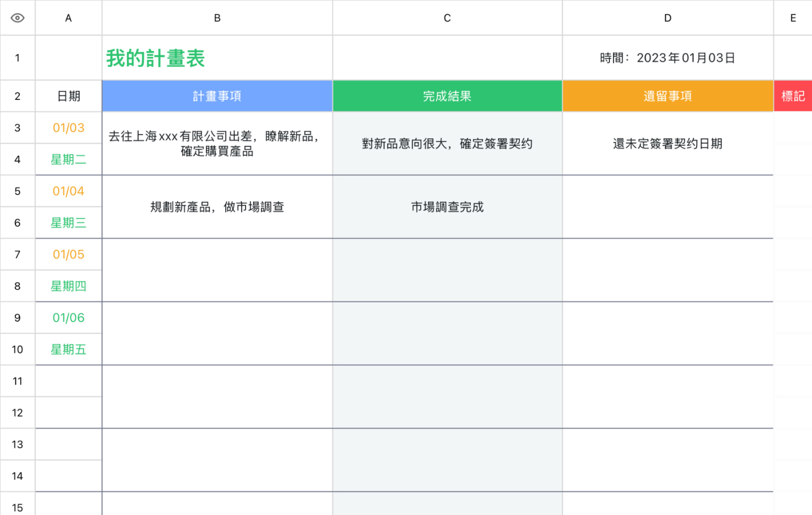Select row 14 header
812x515 pixels.
(17, 476)
